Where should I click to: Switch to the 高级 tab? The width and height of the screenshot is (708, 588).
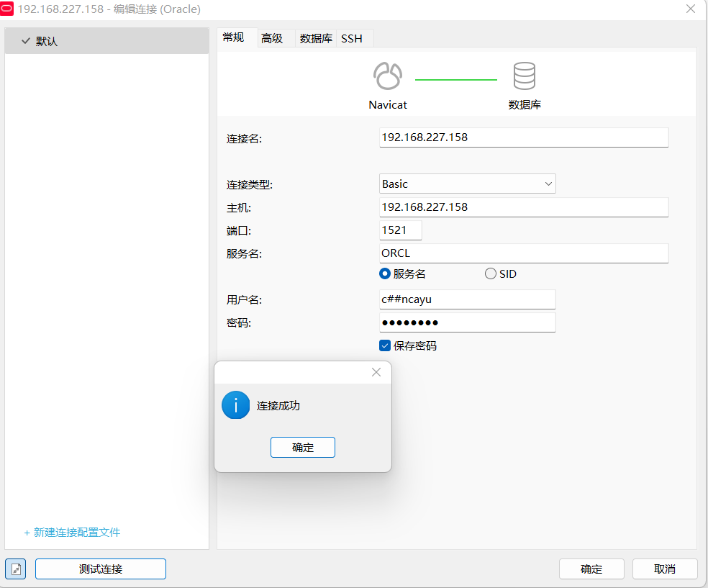pos(271,38)
